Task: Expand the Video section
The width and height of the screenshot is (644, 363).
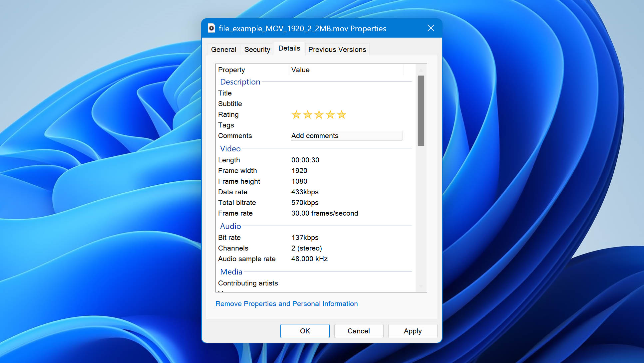Action: click(x=230, y=148)
